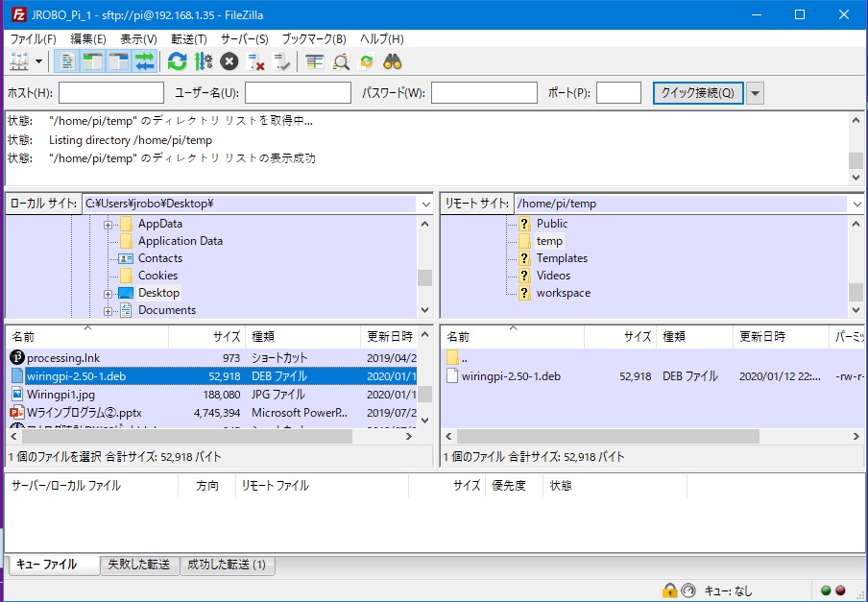
Task: Cancel the current operation
Action: (229, 61)
